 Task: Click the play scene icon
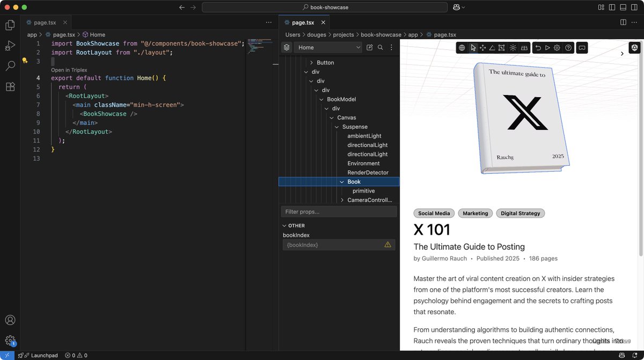tap(547, 48)
